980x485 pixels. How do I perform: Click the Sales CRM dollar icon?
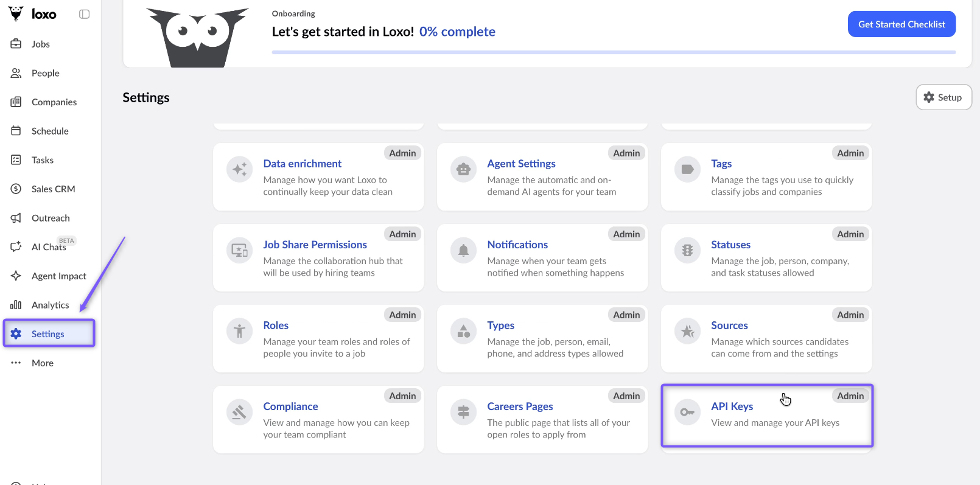[16, 189]
